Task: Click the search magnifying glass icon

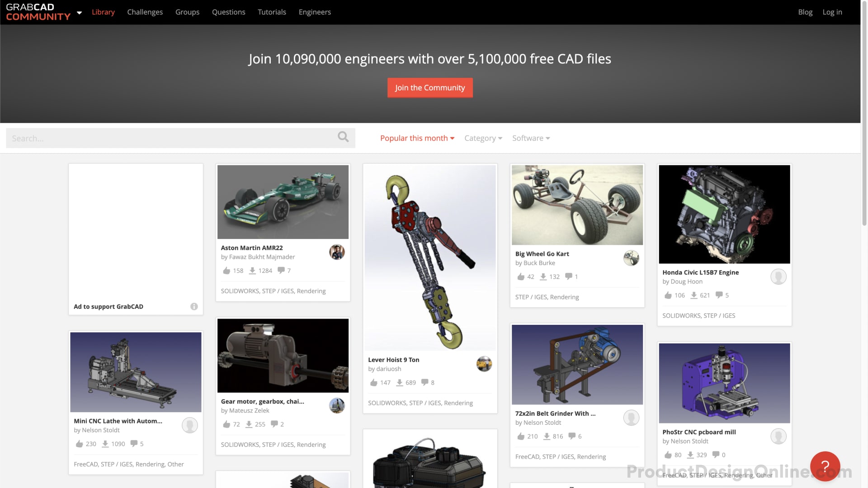Action: tap(344, 138)
